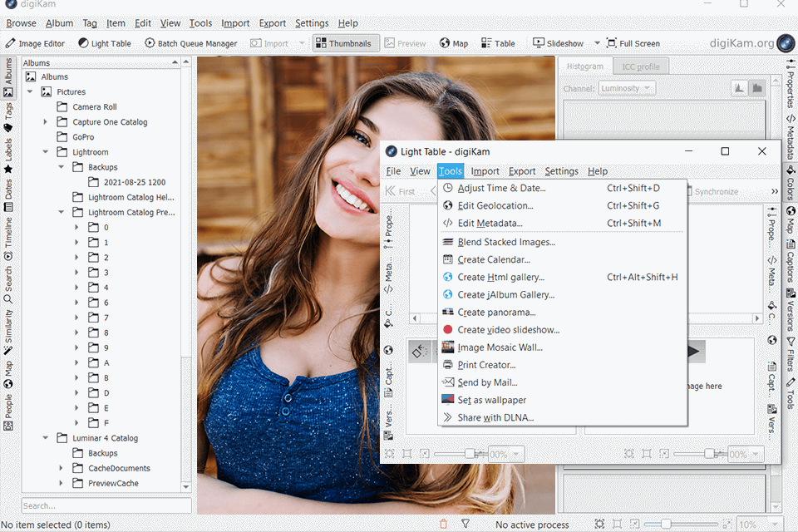Click the trash icon in status bar
The height and width of the screenshot is (532, 798).
point(443,525)
